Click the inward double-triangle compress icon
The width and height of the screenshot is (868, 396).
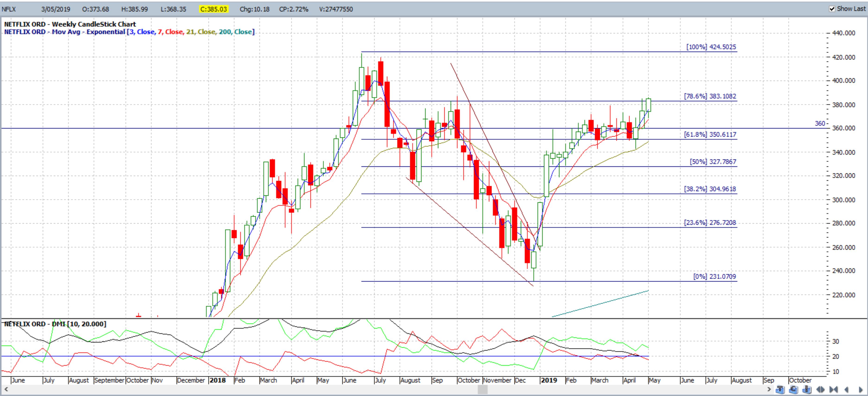(834, 390)
